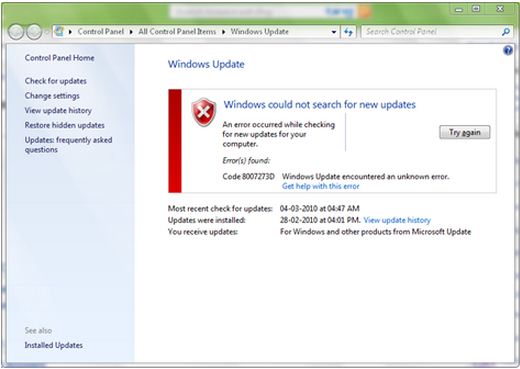Image resolution: width=520 pixels, height=369 pixels.
Task: Open Change settings in left pane
Action: (x=52, y=96)
